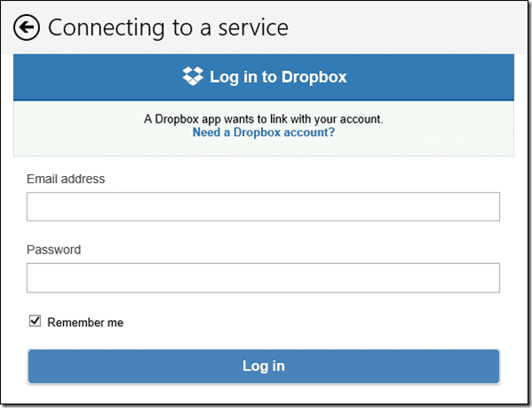Viewport: 532px width, 408px height.
Task: Uncheck the Remember me checkbox
Action: click(35, 321)
